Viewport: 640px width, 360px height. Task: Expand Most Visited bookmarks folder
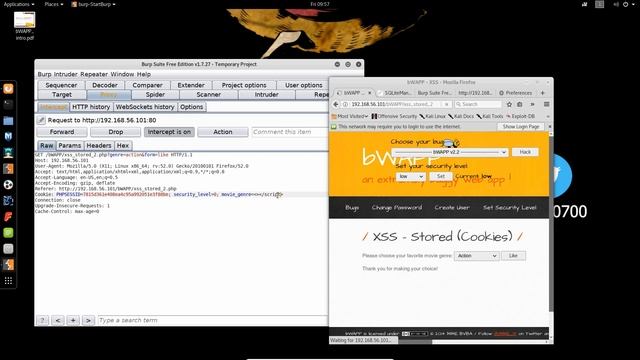coord(350,116)
